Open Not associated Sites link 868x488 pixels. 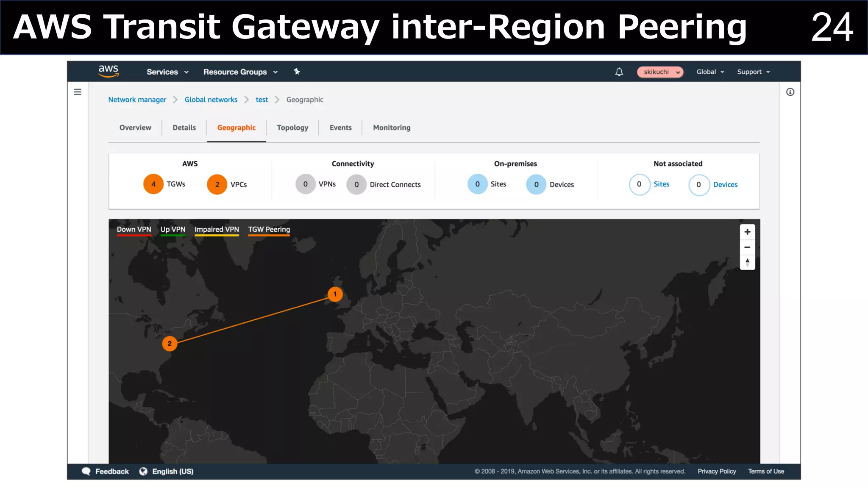[661, 184]
